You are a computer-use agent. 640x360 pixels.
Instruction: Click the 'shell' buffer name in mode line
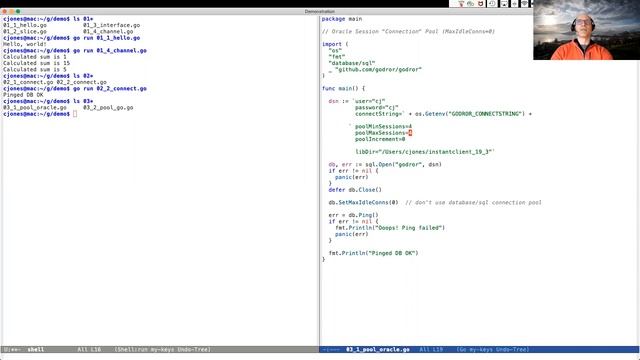pyautogui.click(x=36, y=349)
